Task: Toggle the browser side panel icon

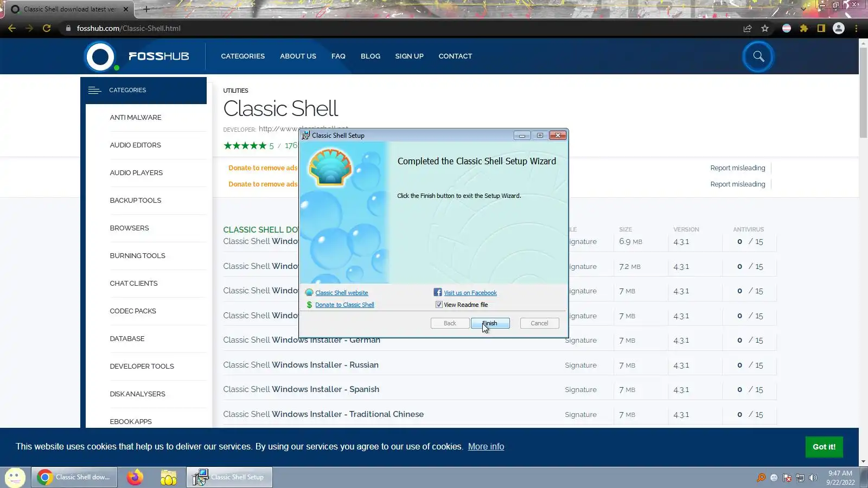Action: click(x=821, y=28)
